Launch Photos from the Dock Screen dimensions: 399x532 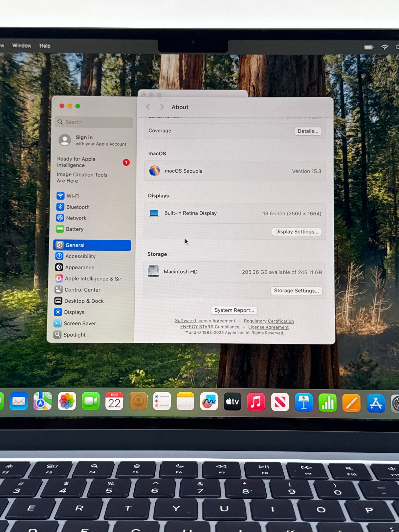coord(67,401)
